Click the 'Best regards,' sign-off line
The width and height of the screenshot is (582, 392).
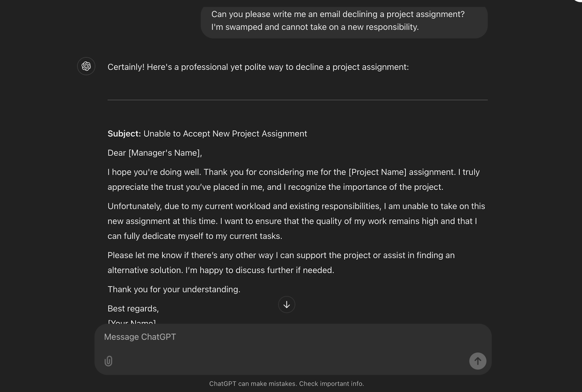[x=133, y=308]
